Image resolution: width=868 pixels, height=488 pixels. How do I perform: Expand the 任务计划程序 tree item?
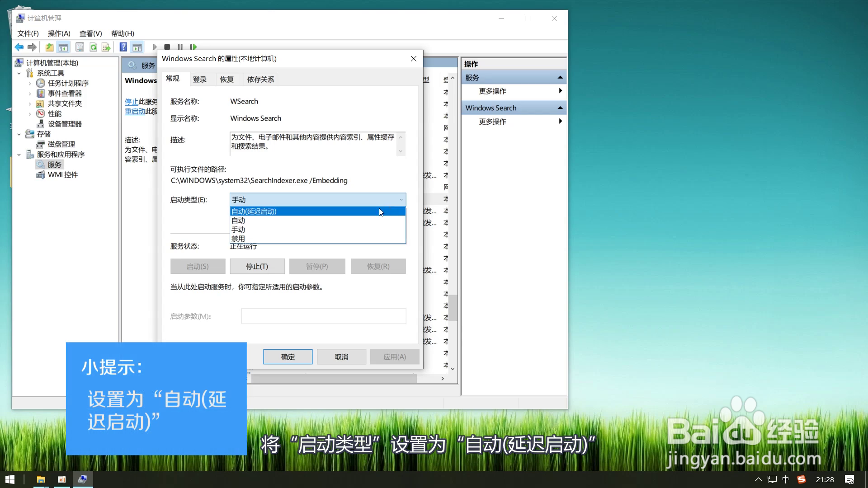coord(30,84)
